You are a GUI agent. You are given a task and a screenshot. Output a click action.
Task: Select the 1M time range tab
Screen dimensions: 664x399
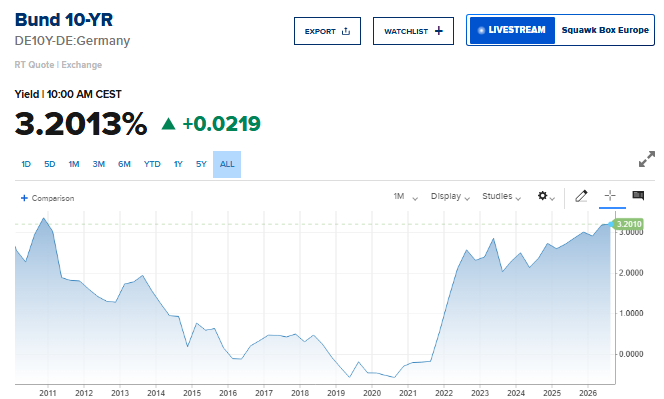click(x=74, y=164)
